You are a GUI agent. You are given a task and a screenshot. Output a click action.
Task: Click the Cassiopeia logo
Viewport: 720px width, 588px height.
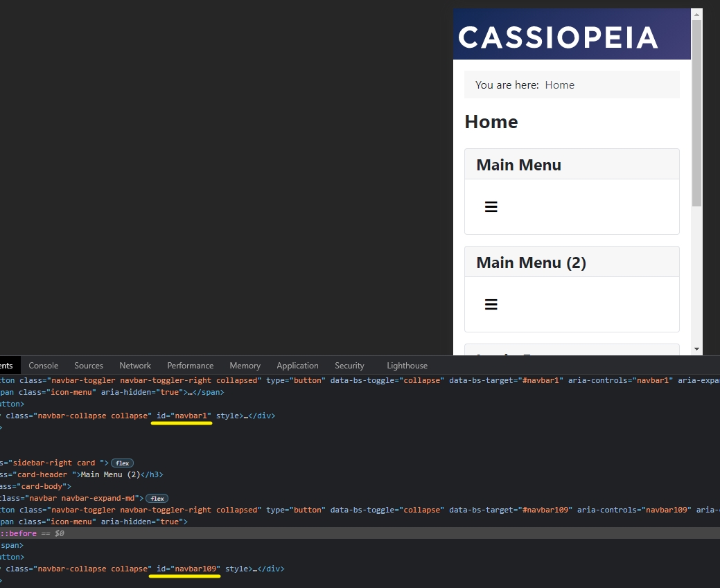tap(558, 37)
